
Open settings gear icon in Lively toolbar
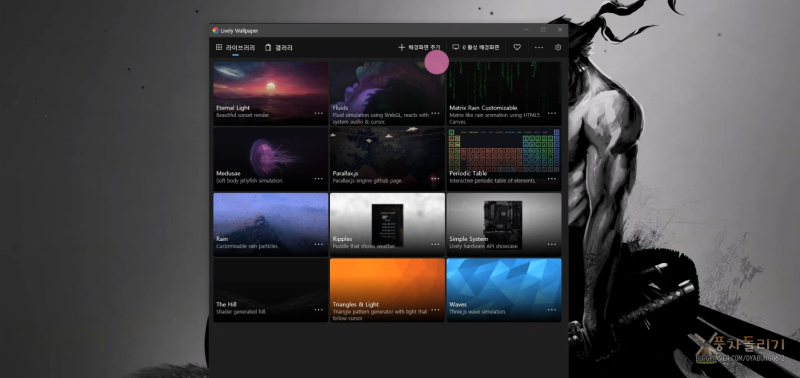tap(558, 47)
